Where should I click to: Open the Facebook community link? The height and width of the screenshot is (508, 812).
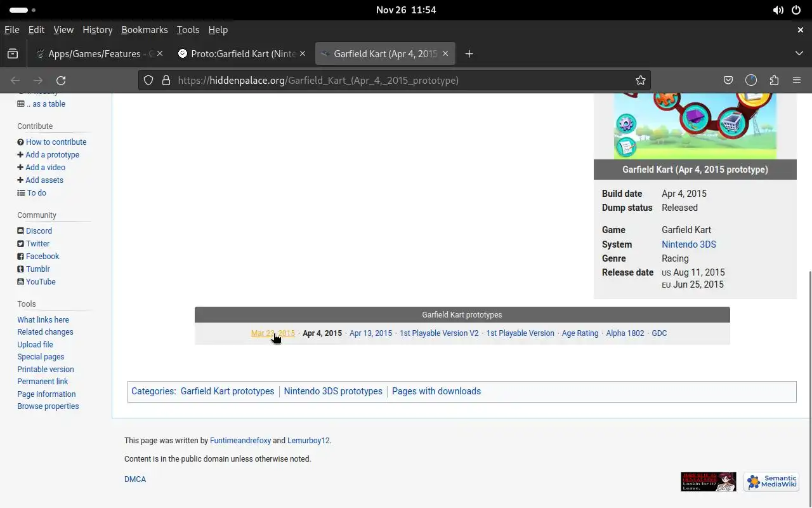click(43, 257)
